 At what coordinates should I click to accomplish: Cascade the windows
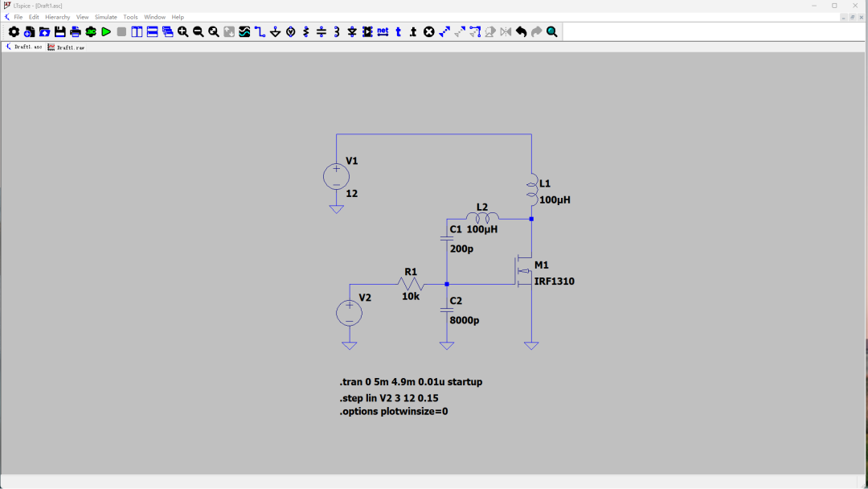167,32
